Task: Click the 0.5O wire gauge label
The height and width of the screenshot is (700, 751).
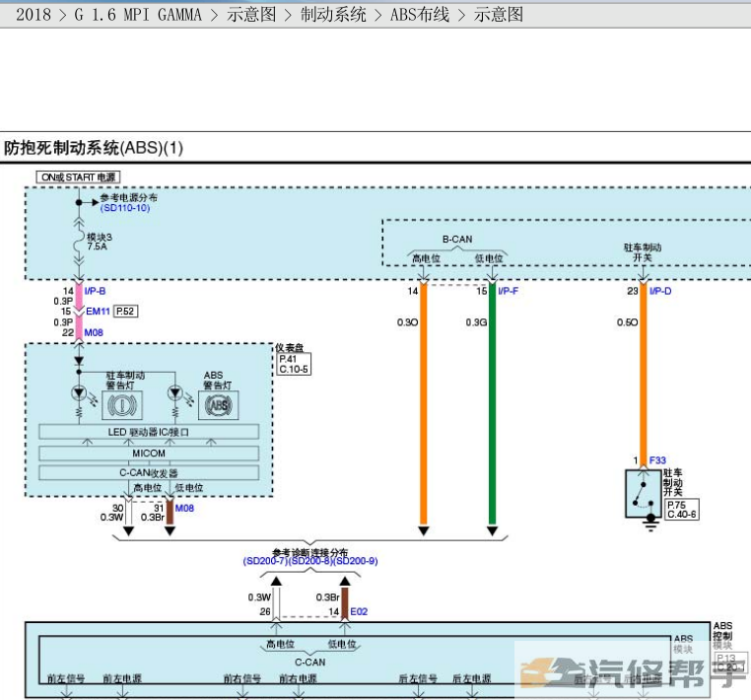Action: pyautogui.click(x=628, y=322)
